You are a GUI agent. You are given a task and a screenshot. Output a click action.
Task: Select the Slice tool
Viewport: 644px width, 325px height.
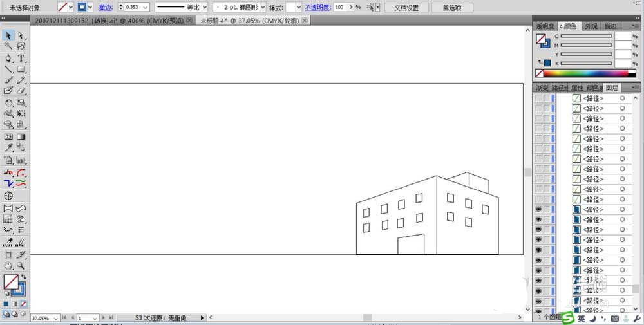[x=21, y=255]
